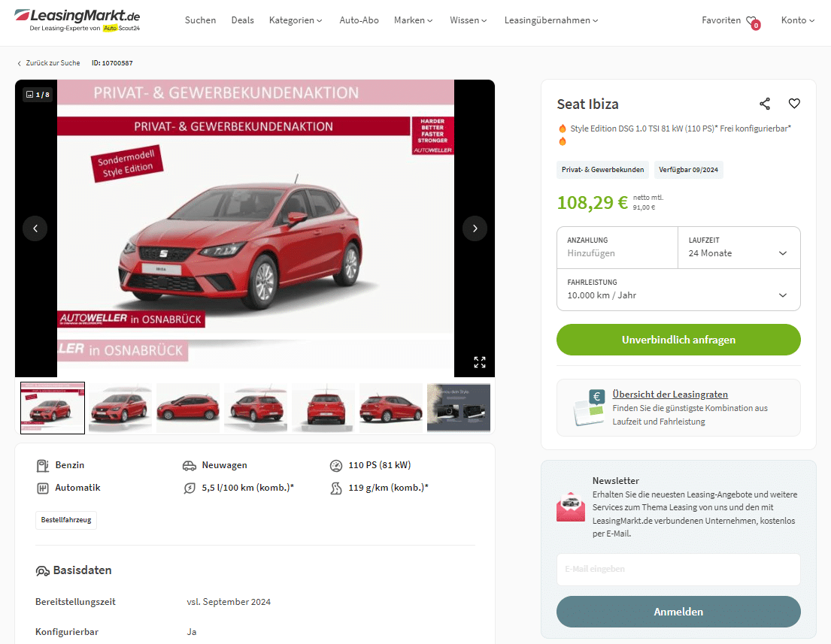The width and height of the screenshot is (831, 644).
Task: Click the Basisdaten car search icon
Action: point(42,571)
